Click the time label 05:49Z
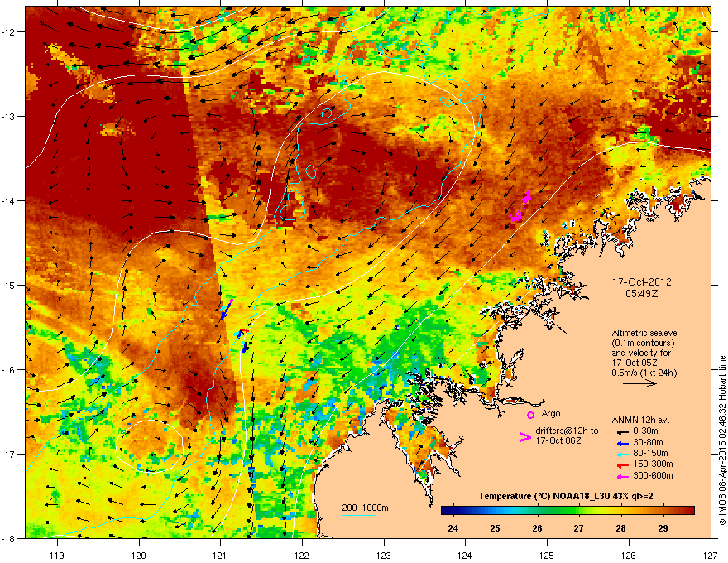Screen dimensions: 728x563 [x=642, y=294]
